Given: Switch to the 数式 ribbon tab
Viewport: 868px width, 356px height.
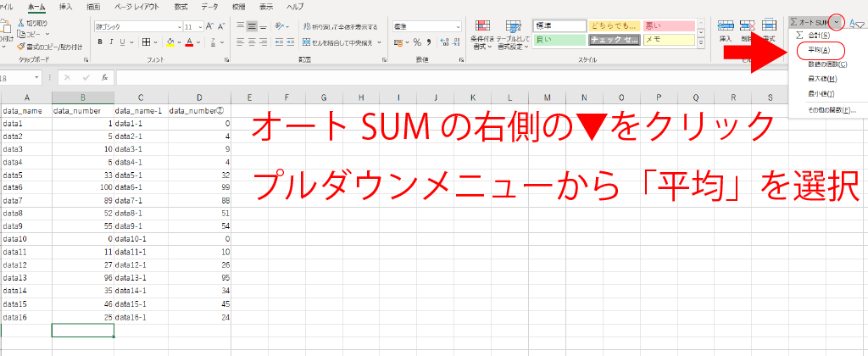Looking at the screenshot, I should coord(181,6).
